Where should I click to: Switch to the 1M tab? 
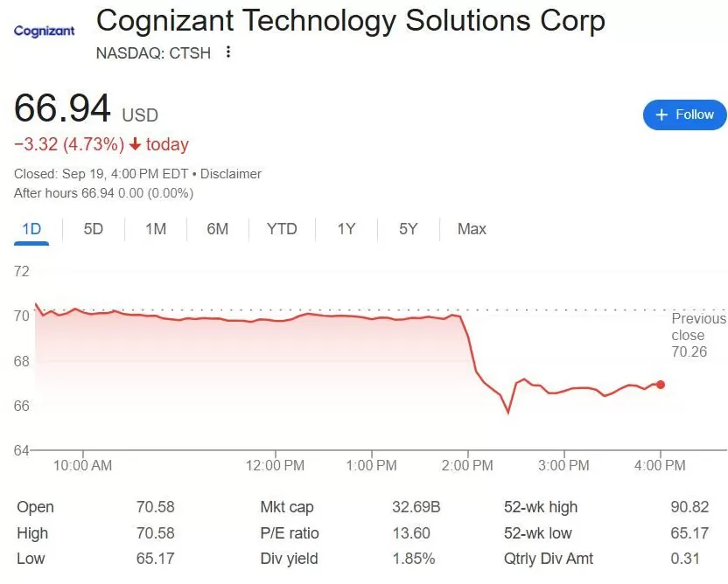point(156,228)
